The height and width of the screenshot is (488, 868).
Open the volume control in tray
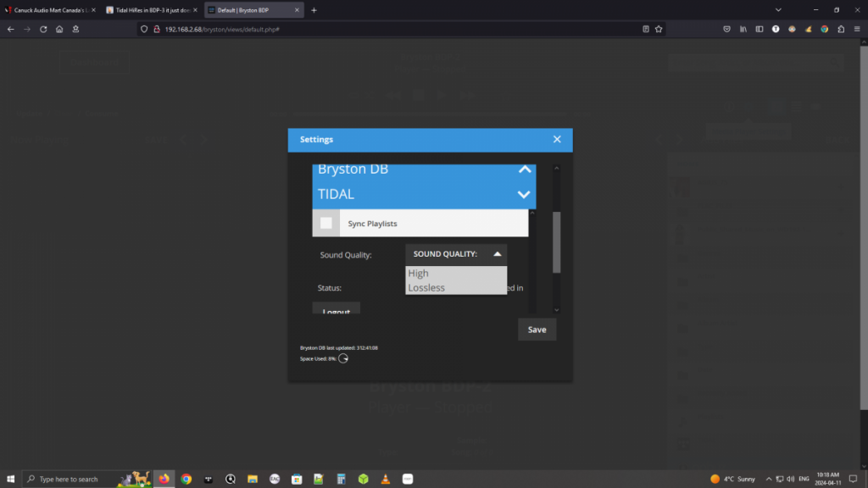[x=791, y=480]
